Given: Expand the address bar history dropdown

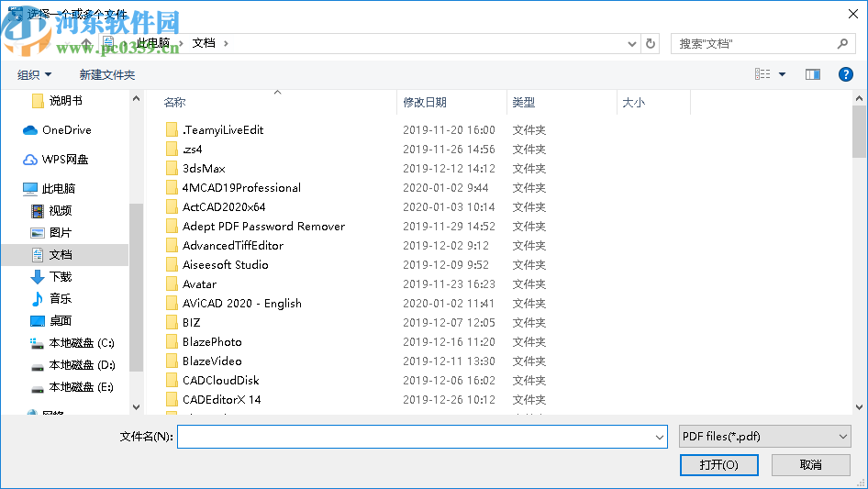Looking at the screenshot, I should coord(631,43).
